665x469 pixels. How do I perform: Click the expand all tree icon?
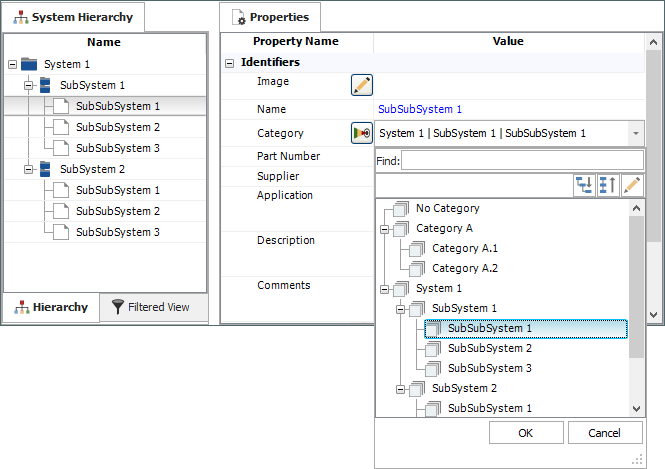point(584,185)
